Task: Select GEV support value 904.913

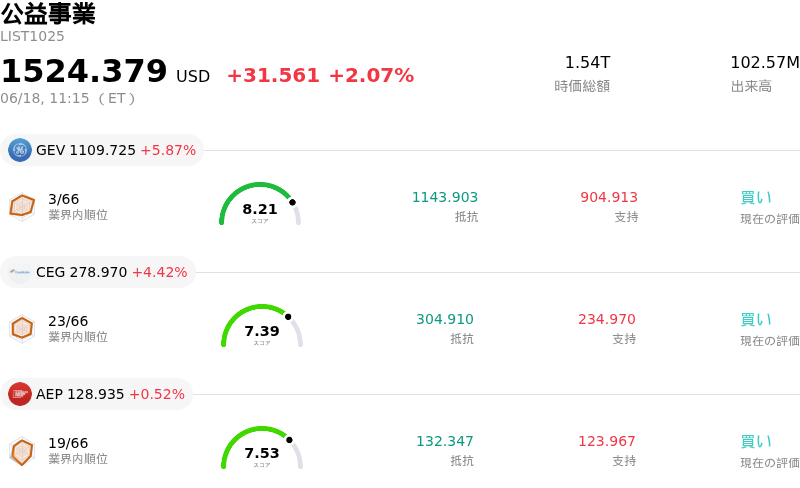Action: (609, 197)
